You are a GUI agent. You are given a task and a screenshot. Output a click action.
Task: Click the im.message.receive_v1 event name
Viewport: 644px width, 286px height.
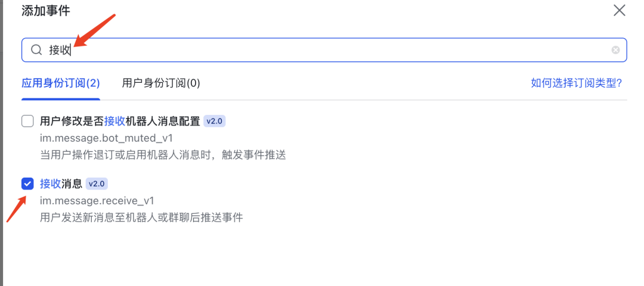coord(97,200)
